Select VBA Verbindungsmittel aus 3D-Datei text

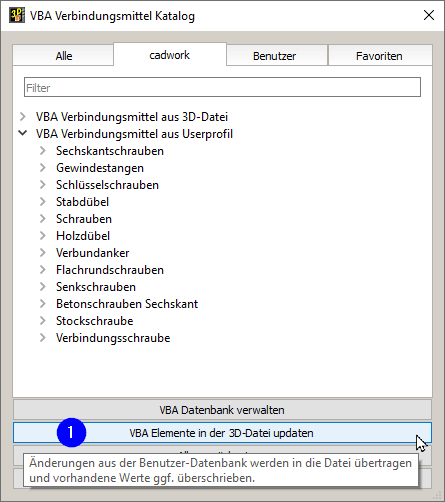[132, 117]
